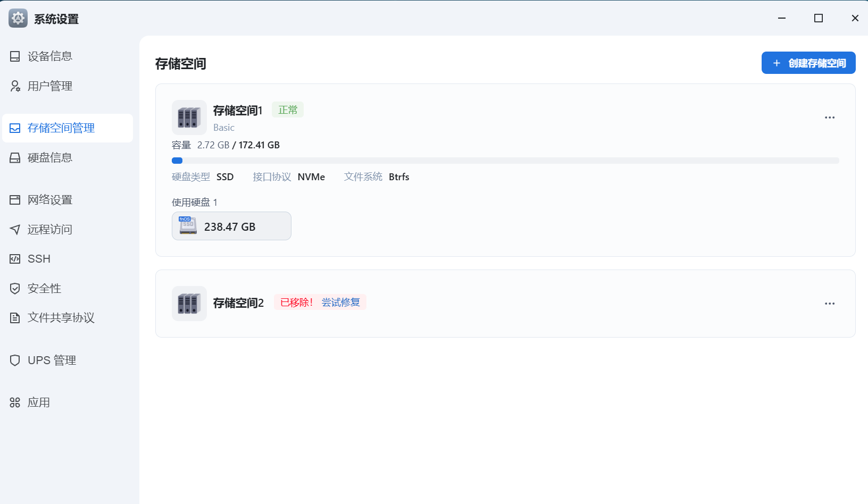
Task: Open 网络设置 settings
Action: 68,200
